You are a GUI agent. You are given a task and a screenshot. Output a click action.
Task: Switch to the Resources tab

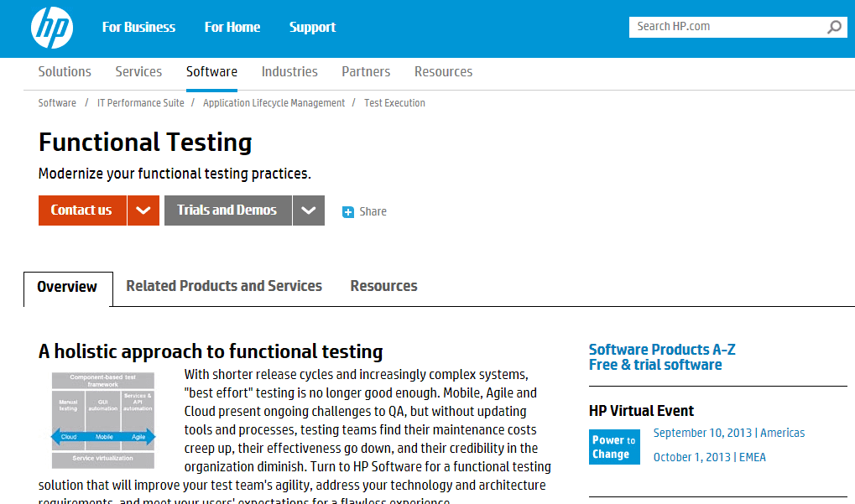(383, 286)
